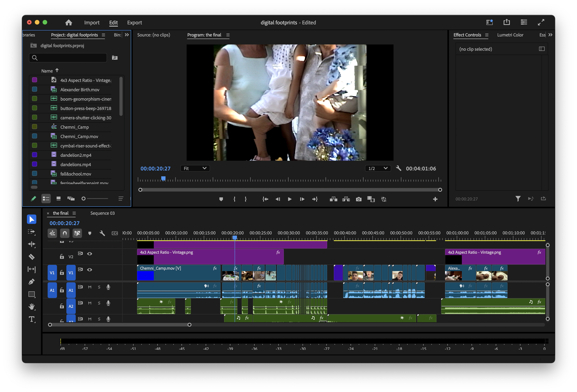Open the Fit zoom level dropdown
Image resolution: width=577 pixels, height=392 pixels.
coord(195,169)
